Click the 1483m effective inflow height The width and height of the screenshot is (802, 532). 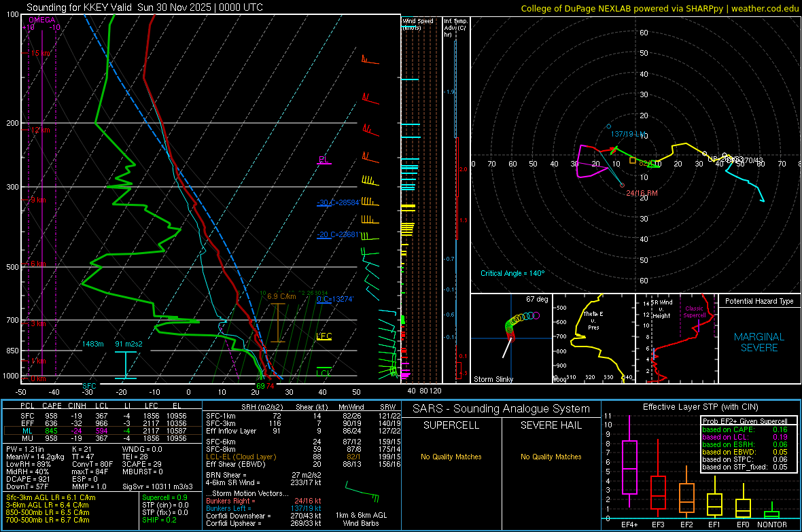pos(93,344)
